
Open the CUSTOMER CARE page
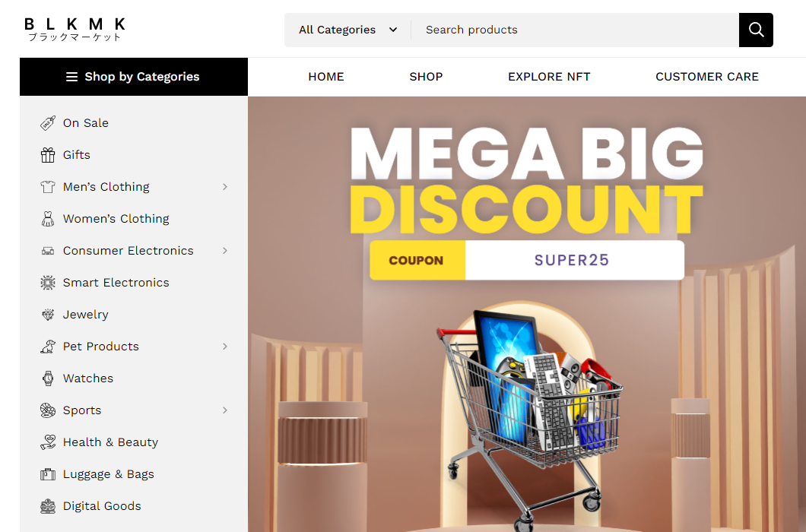pyautogui.click(x=707, y=77)
